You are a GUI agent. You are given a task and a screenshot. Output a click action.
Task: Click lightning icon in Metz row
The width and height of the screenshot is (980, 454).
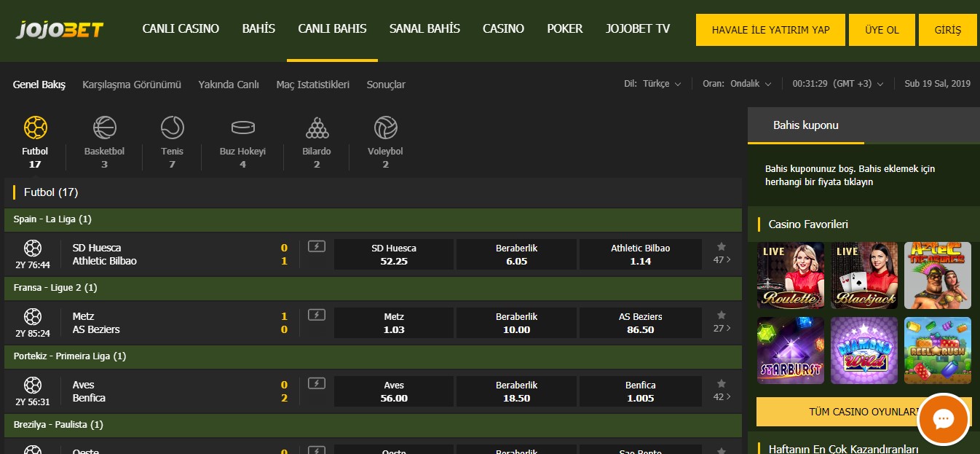coord(316,315)
